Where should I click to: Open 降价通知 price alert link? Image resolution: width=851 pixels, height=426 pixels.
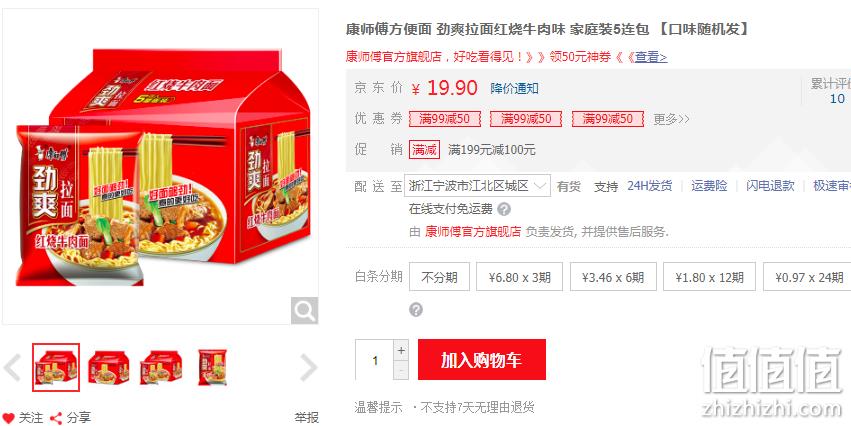tap(515, 88)
